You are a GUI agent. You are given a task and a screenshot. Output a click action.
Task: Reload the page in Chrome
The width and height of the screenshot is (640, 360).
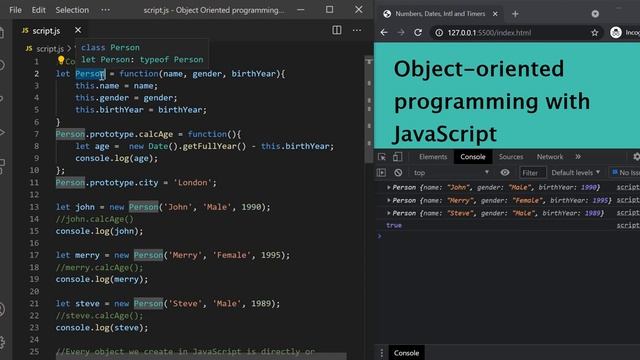tap(418, 32)
